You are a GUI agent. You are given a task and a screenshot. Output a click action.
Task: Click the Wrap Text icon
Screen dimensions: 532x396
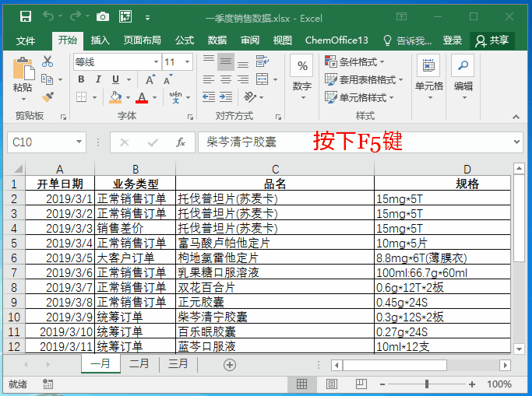[x=262, y=61]
